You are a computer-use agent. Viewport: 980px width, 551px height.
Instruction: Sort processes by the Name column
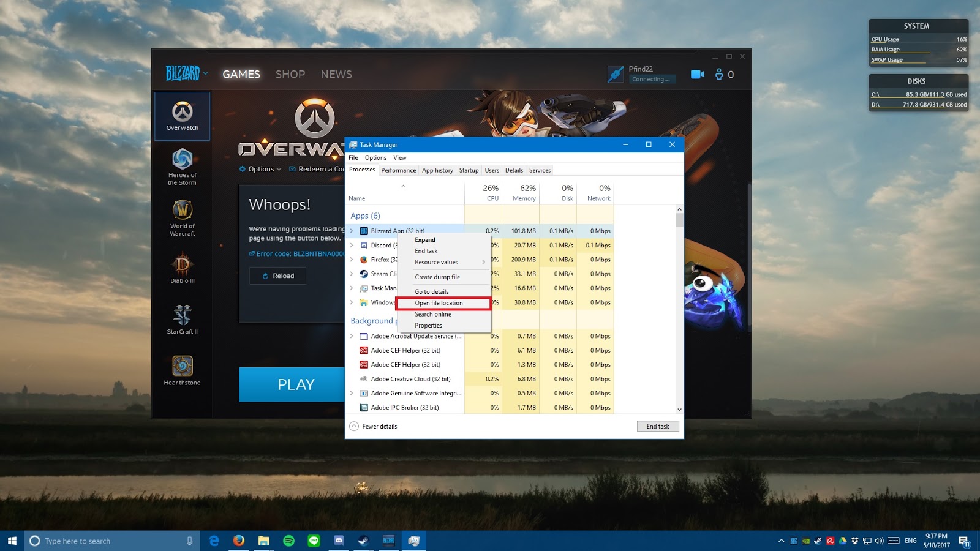405,192
